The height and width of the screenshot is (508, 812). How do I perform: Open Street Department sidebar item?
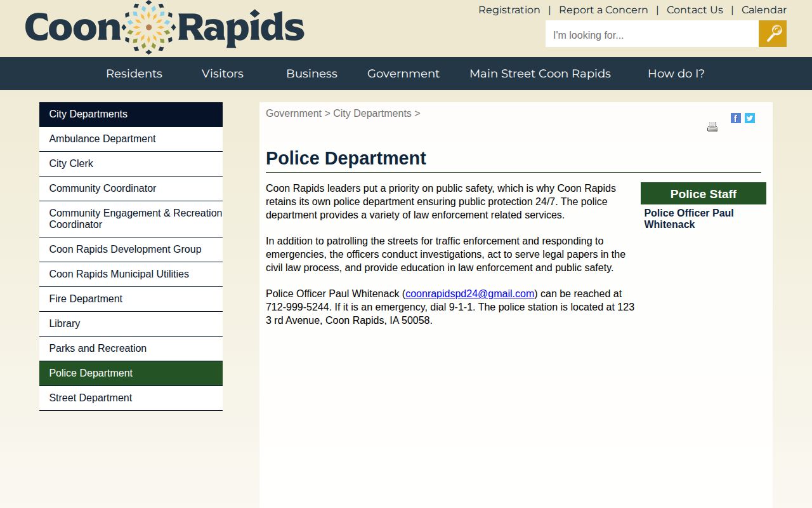[x=131, y=398]
